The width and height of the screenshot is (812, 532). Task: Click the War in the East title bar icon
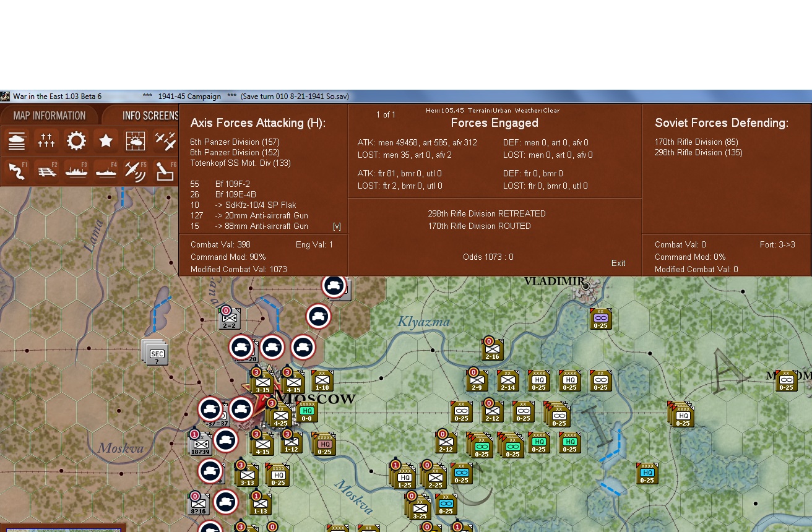click(x=6, y=97)
